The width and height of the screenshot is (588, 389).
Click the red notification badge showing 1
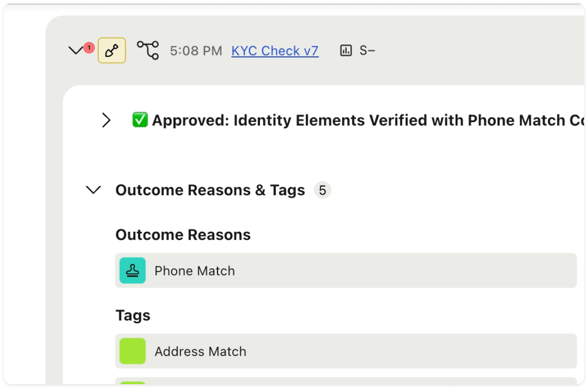pos(89,48)
